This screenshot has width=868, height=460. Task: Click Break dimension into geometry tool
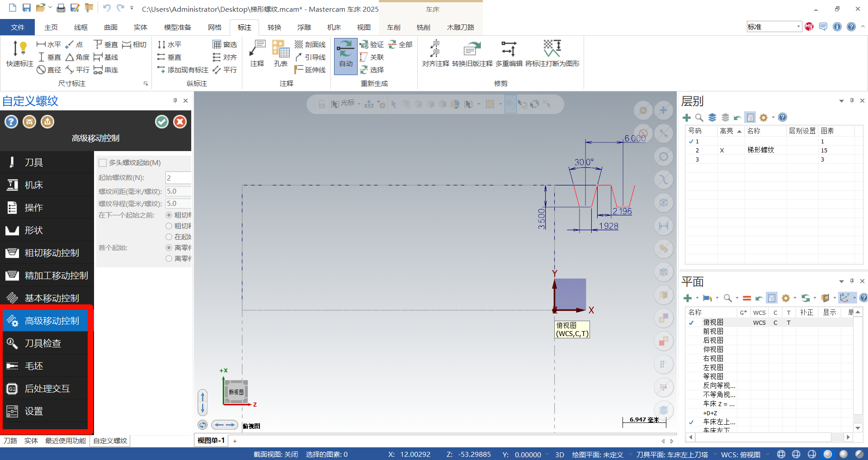point(552,54)
